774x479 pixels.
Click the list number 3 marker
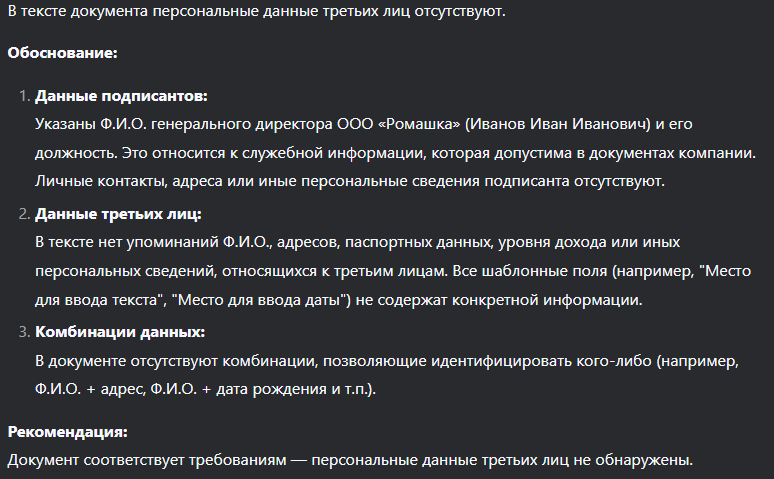pyautogui.click(x=24, y=332)
